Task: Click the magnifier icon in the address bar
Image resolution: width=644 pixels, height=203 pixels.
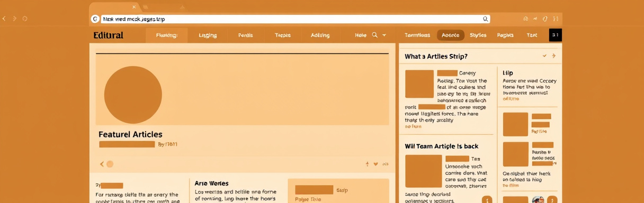Action: click(485, 19)
